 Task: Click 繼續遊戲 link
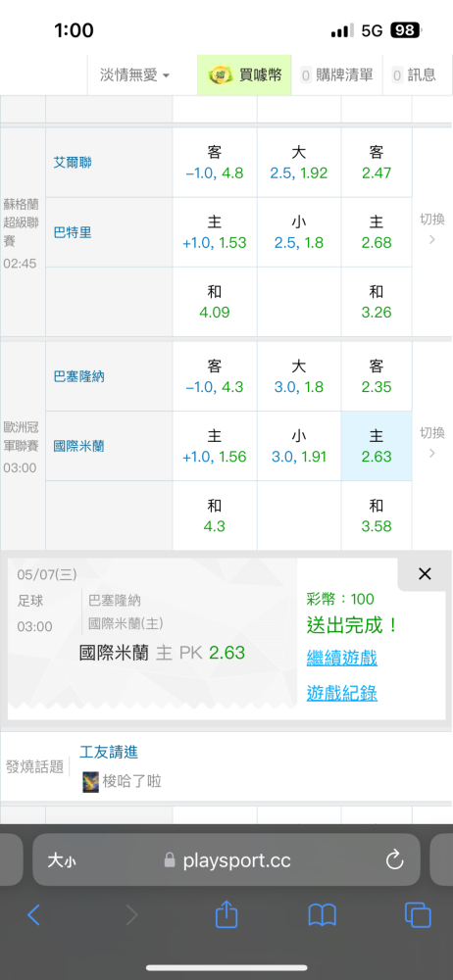click(x=341, y=658)
